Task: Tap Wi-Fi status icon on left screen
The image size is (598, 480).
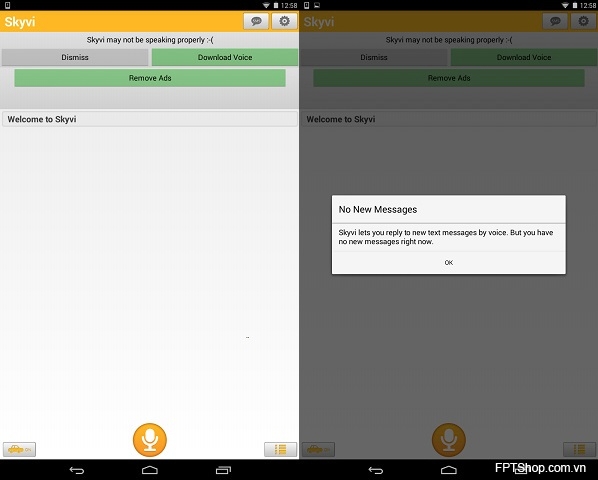Action: click(266, 5)
